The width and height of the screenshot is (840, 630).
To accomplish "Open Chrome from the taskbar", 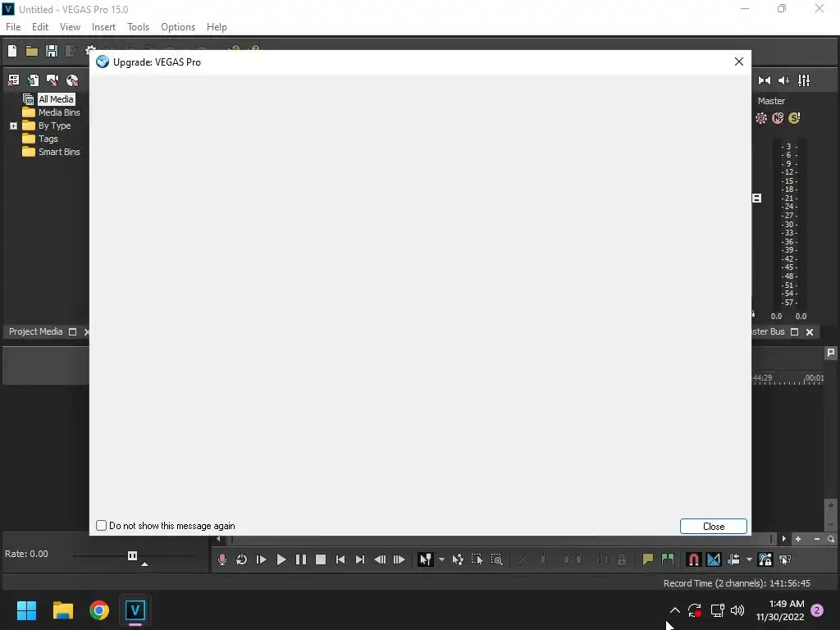I will coord(99,610).
